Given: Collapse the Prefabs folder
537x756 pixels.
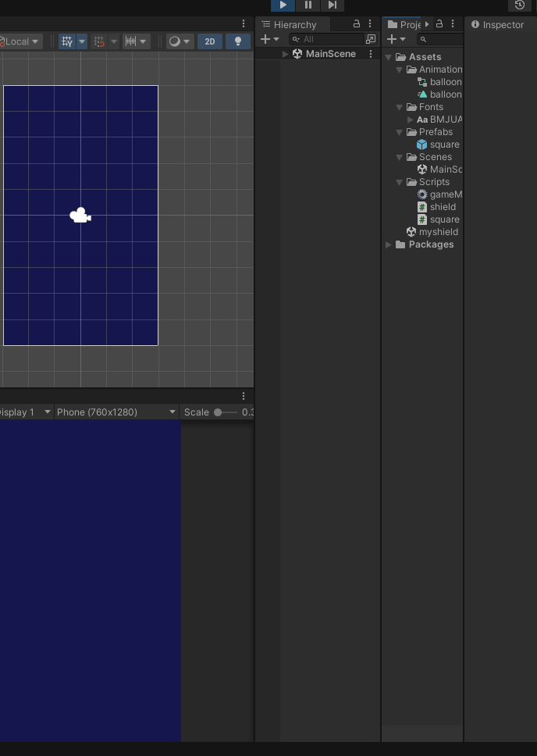Looking at the screenshot, I should [399, 132].
